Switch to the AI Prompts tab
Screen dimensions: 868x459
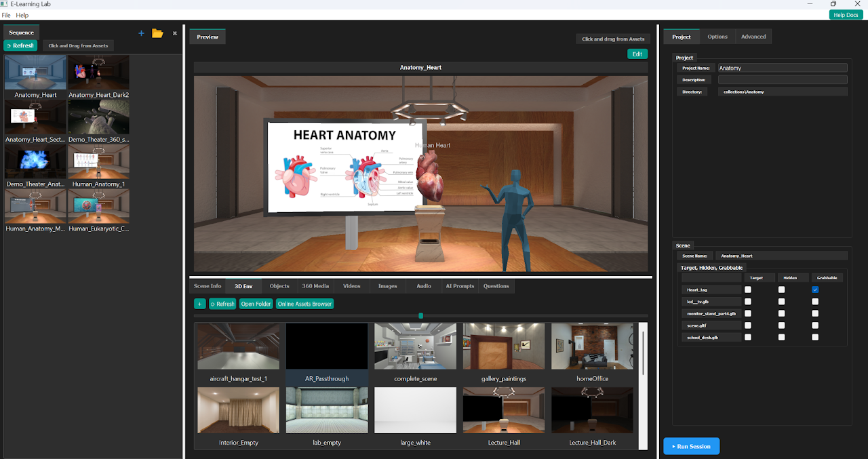[460, 286]
